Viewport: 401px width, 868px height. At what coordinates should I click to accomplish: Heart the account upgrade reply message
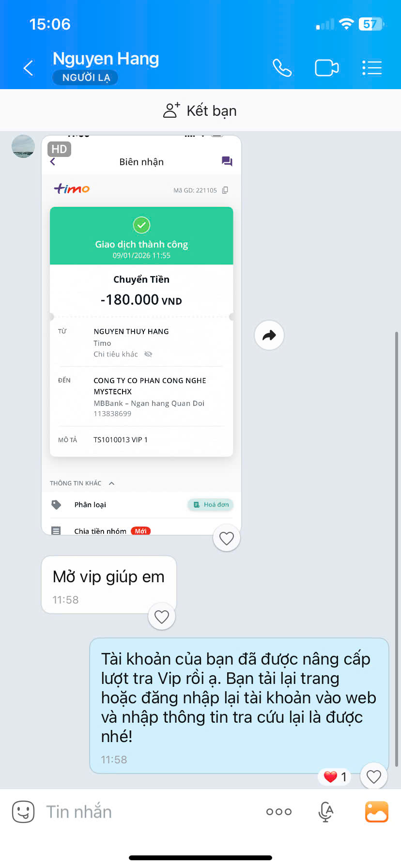coord(374,776)
